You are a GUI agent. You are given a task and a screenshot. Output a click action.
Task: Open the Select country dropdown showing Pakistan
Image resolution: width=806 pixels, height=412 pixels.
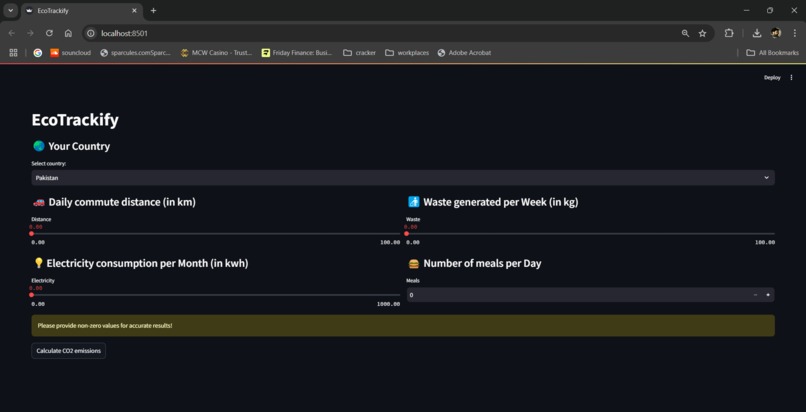click(403, 178)
